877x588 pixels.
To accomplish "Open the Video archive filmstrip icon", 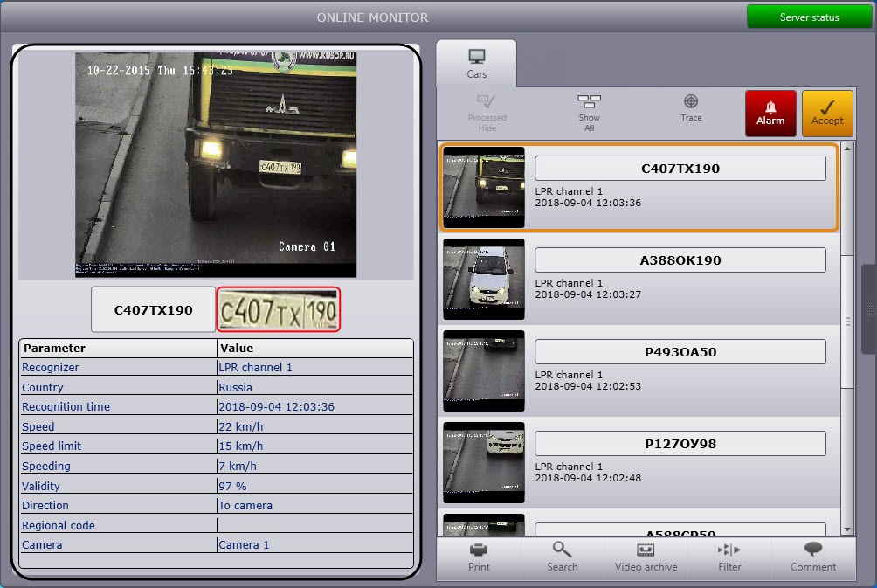I will 646,550.
